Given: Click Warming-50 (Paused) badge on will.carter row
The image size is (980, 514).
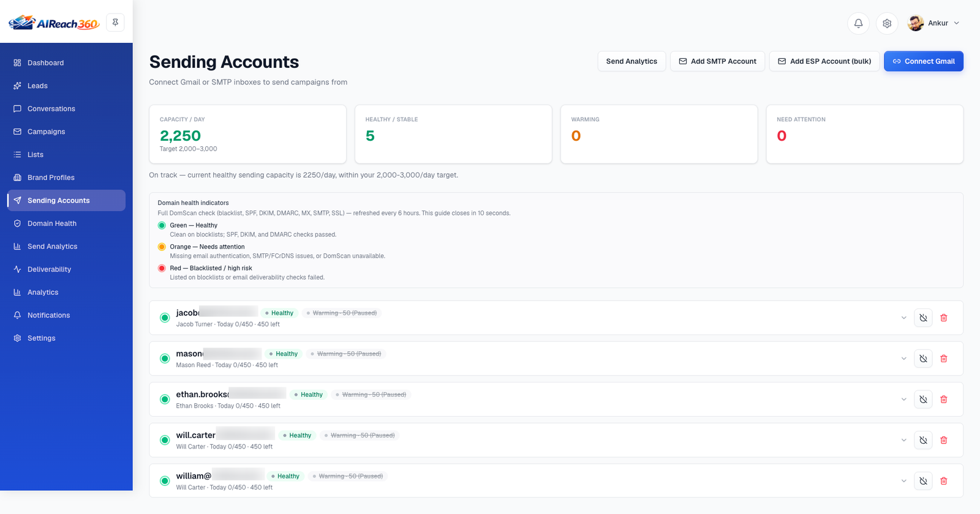Looking at the screenshot, I should point(360,435).
